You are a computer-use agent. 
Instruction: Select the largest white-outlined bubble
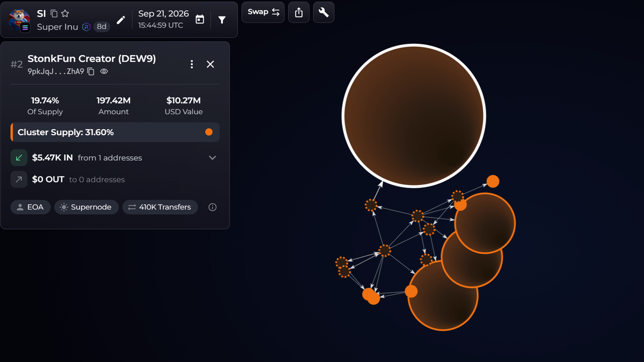pos(414,116)
